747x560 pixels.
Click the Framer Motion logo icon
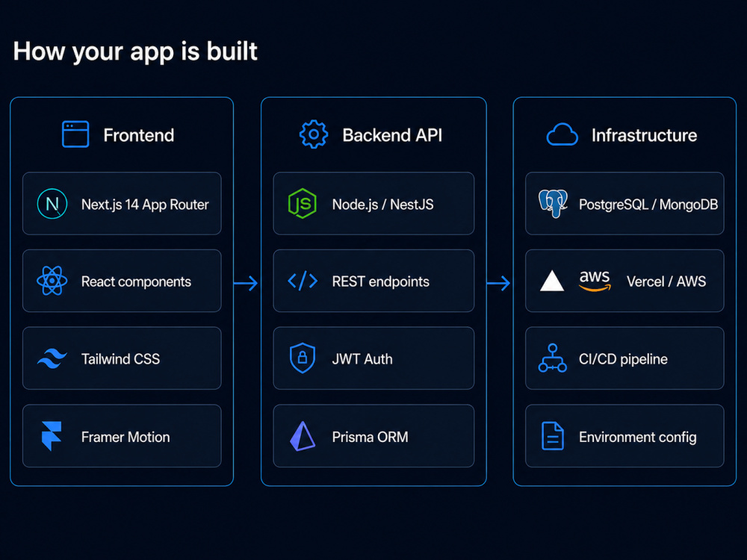52,436
